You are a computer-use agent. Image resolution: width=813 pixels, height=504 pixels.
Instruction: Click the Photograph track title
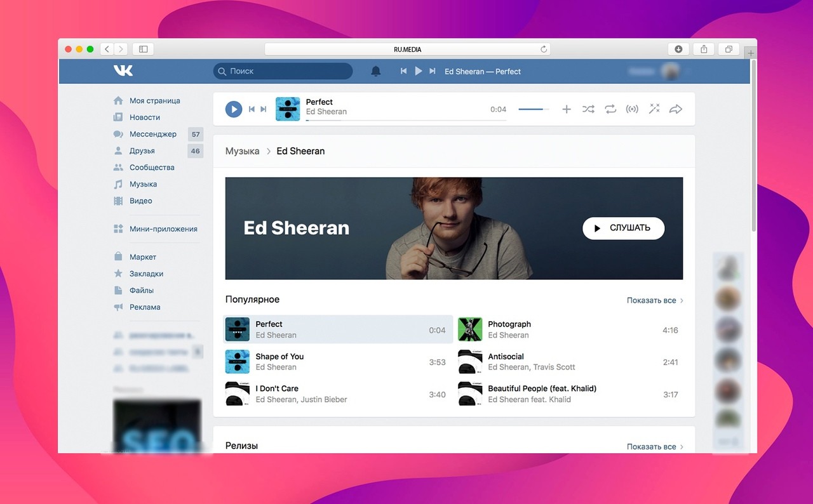point(509,324)
